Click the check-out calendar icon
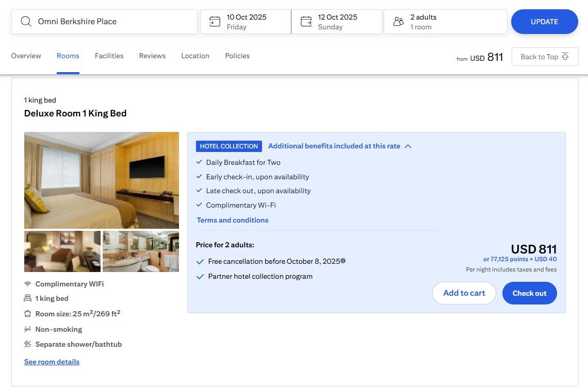The width and height of the screenshot is (588, 390). [306, 21]
